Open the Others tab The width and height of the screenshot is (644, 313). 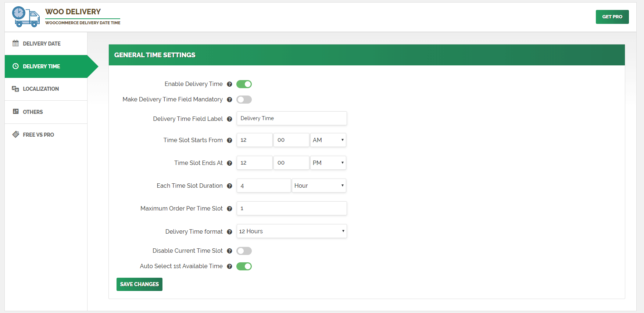[x=46, y=112]
